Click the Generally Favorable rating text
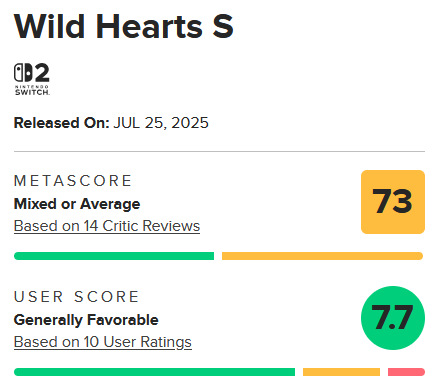The image size is (435, 392). click(x=86, y=320)
